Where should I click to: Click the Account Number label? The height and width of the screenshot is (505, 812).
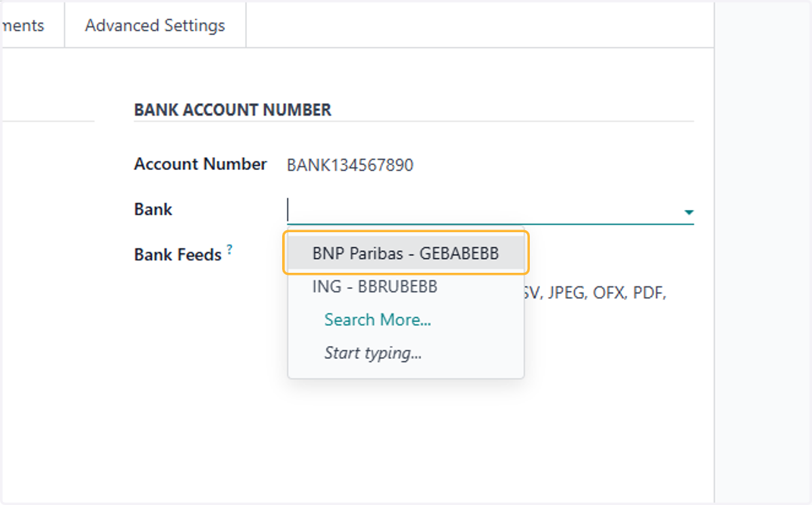click(200, 164)
